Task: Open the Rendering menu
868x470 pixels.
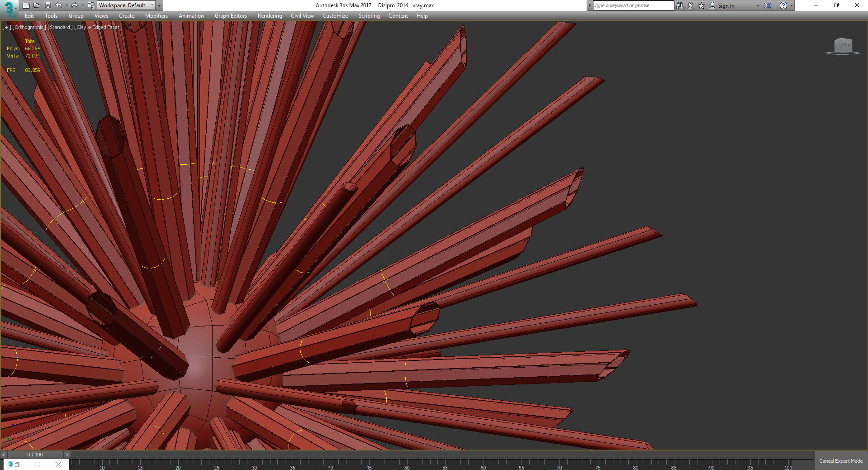Action: tap(270, 16)
